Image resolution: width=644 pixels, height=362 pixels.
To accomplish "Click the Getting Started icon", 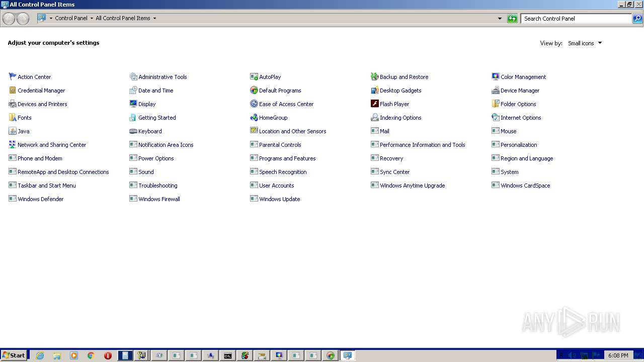I will coord(133,118).
